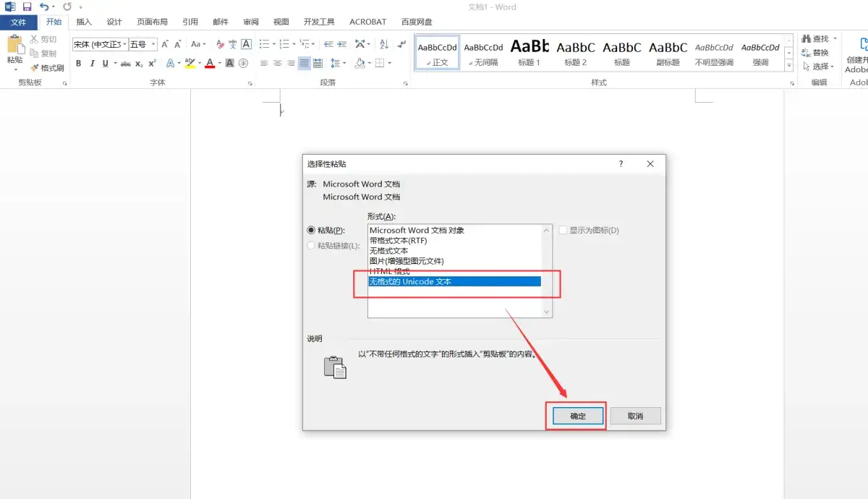
Task: Select the Format Painter (格式刷) tool
Action: click(x=48, y=68)
